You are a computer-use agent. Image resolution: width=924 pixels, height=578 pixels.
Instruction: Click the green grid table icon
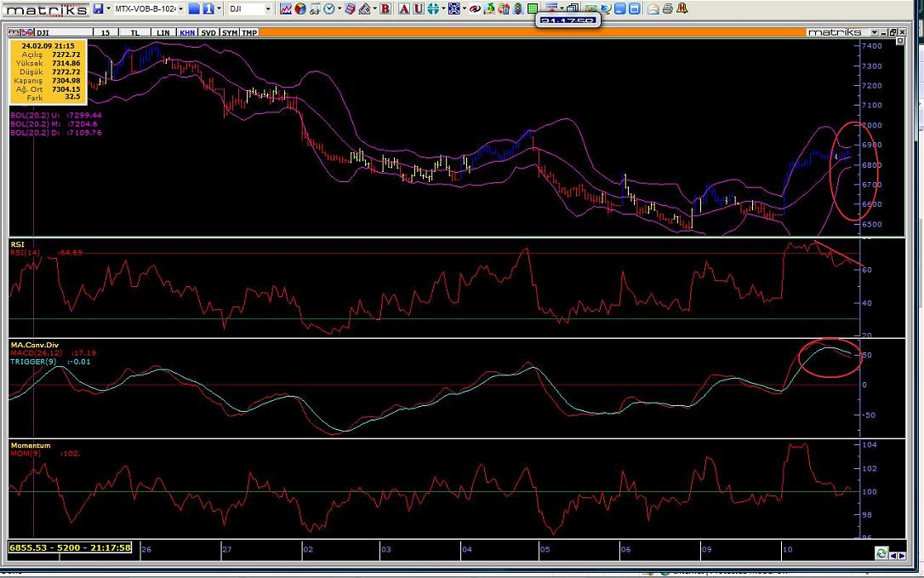532,9
